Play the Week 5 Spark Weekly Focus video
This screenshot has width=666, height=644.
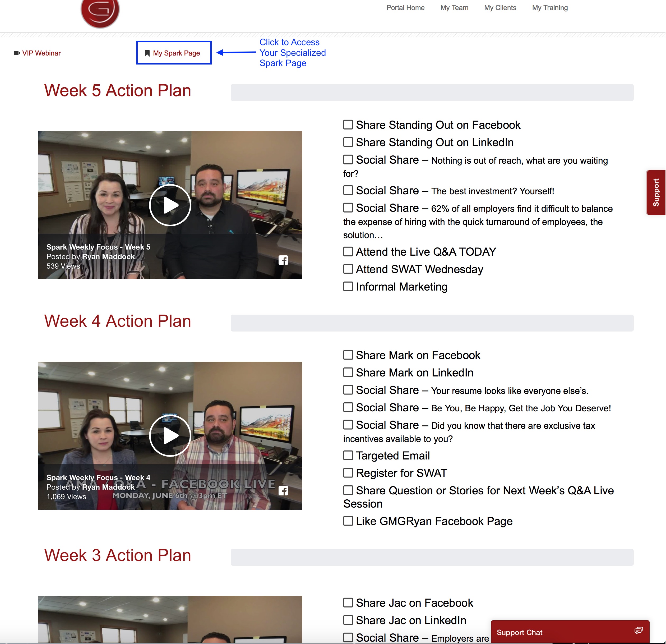coord(170,205)
